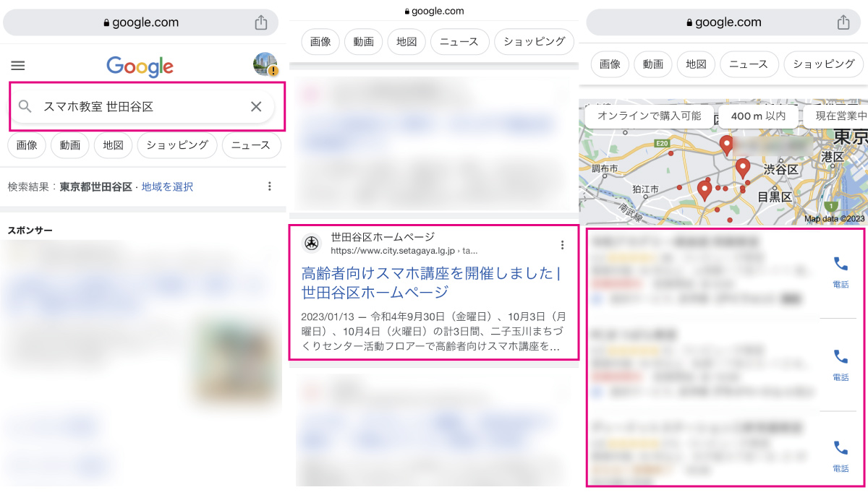
Task: Select 動画 tab in left screen
Action: coord(70,145)
